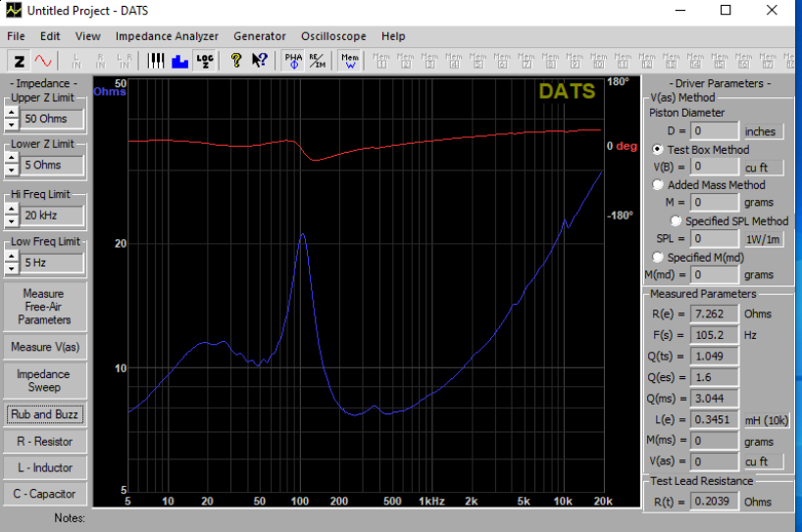Screen dimensions: 802x532
Task: Click the Mem W working memory icon
Action: [x=350, y=62]
